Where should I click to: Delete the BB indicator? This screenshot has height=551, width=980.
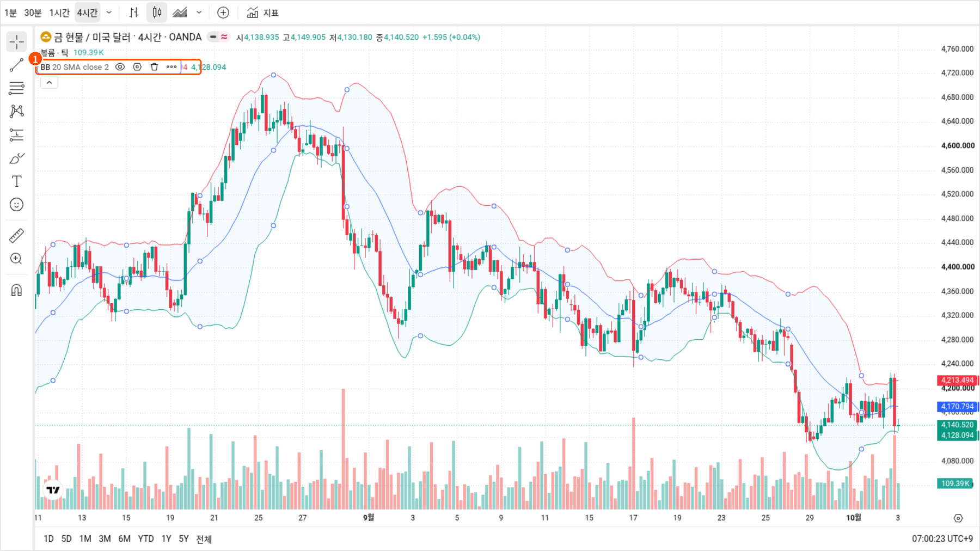(x=155, y=67)
